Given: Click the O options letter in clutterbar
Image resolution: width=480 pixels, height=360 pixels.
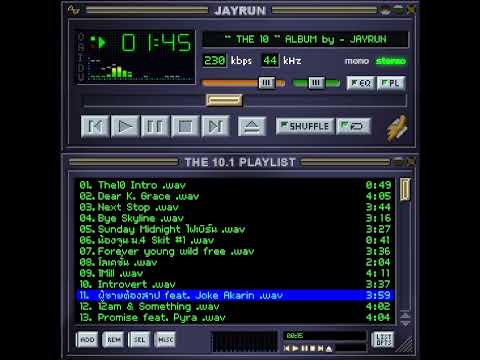Looking at the screenshot, I should click(81, 37).
